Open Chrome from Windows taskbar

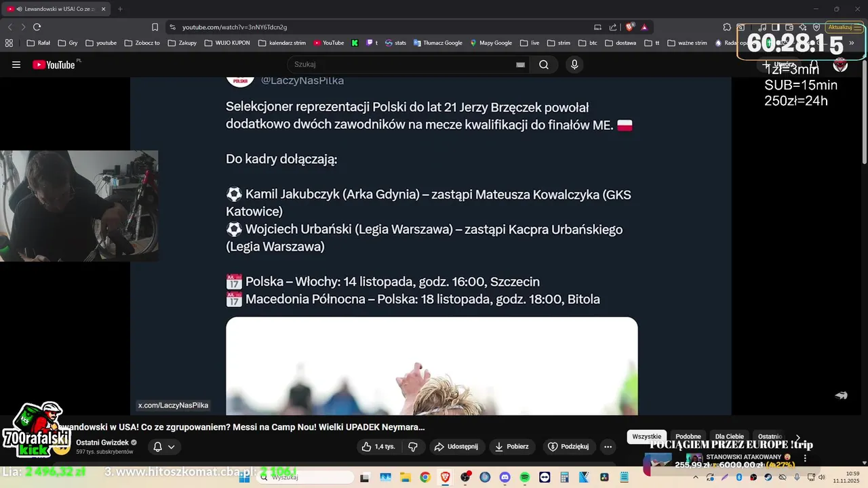click(x=425, y=477)
